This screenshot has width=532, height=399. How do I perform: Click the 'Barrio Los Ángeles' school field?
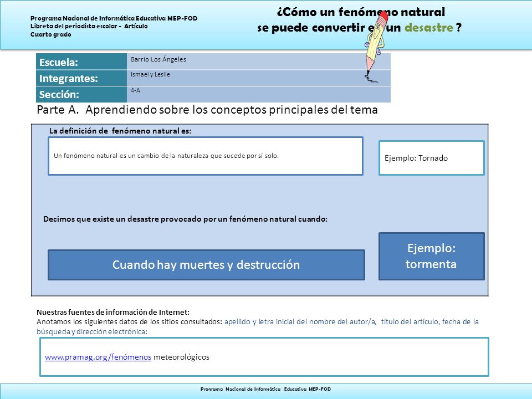259,62
